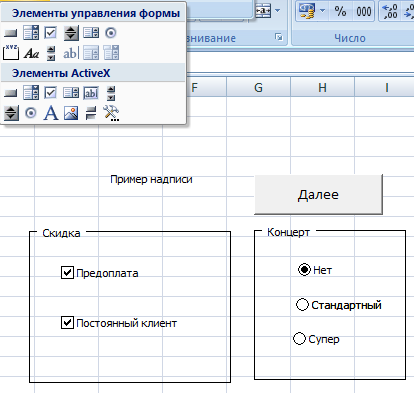This screenshot has height=393, width=414.
Task: Select column G header
Action: [258, 88]
